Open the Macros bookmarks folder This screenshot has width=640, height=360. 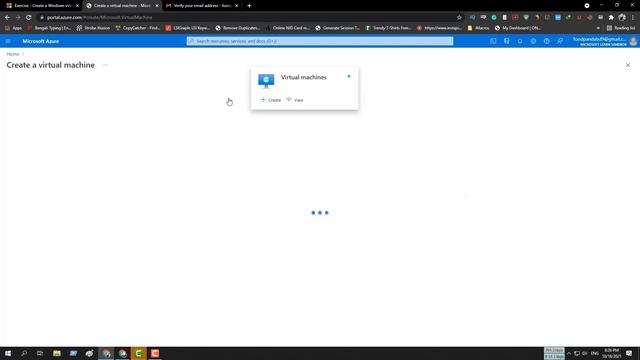click(x=478, y=28)
